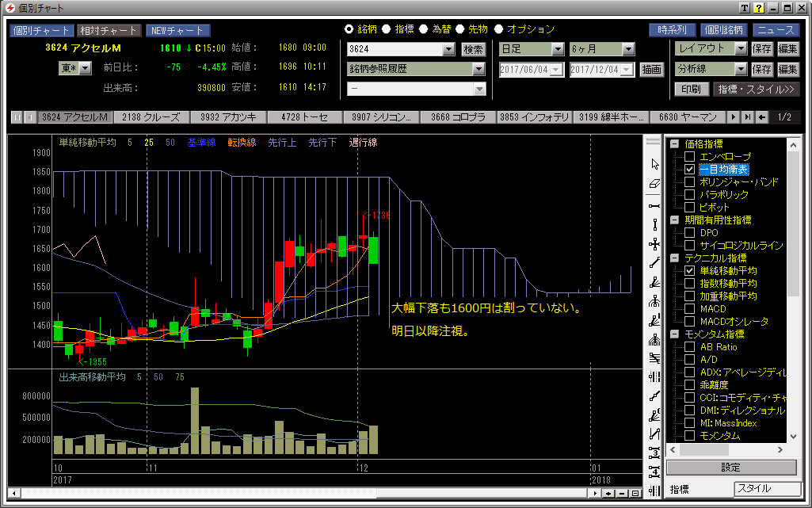
Task: Select the arrow pointer tool
Action: coord(654,164)
